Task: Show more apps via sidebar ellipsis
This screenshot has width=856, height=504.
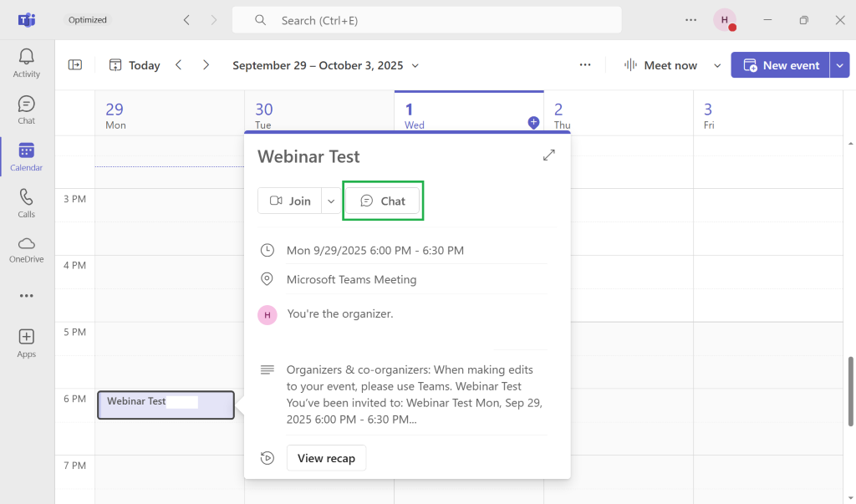Action: [26, 296]
